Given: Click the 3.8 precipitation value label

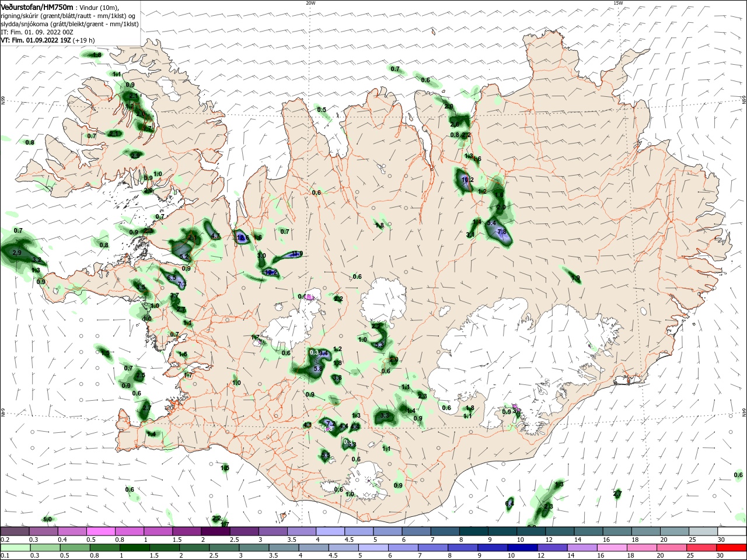Looking at the screenshot, I should (337, 378).
